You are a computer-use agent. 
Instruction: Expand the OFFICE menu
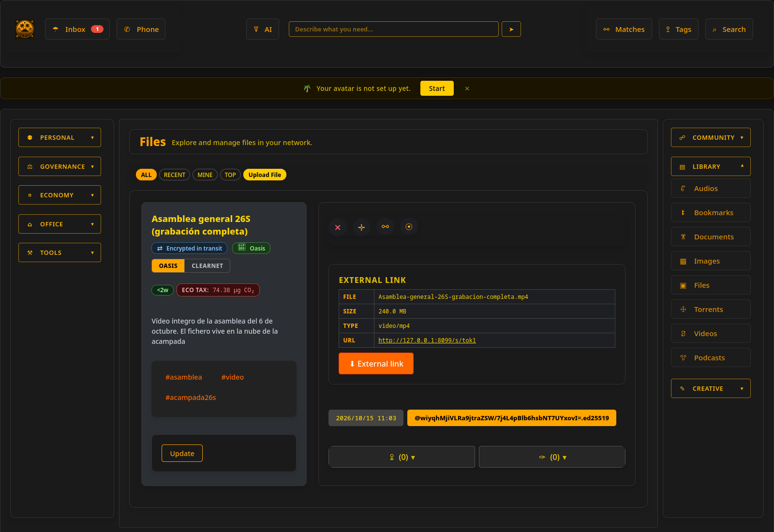(x=60, y=224)
